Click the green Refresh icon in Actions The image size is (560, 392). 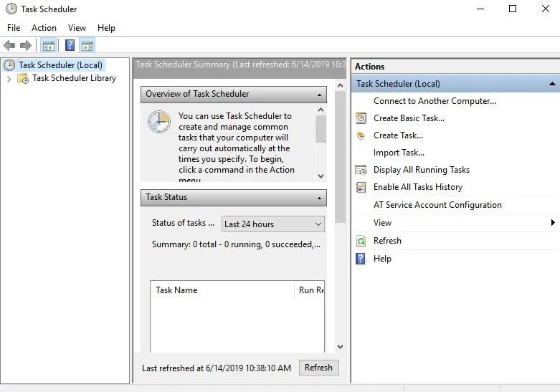(x=361, y=241)
